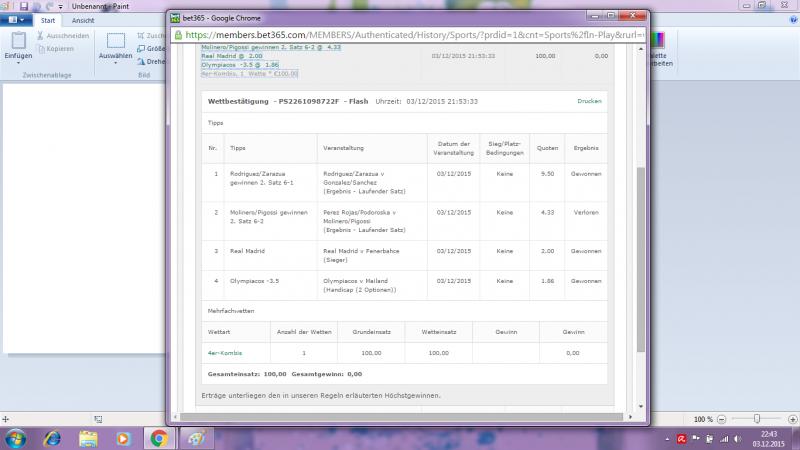Click the Verloren result in row 2
Screen dimensions: 800x450
point(586,212)
